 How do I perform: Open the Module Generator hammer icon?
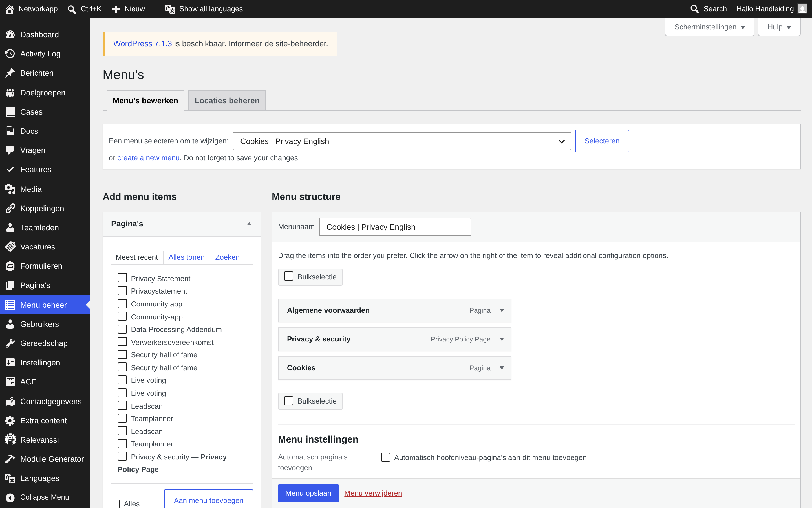coord(10,459)
